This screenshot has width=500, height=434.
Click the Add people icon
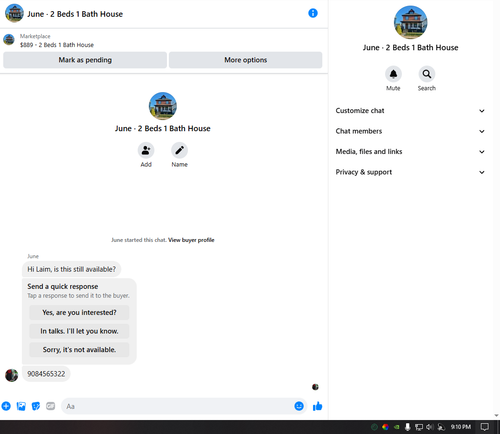pyautogui.click(x=146, y=150)
